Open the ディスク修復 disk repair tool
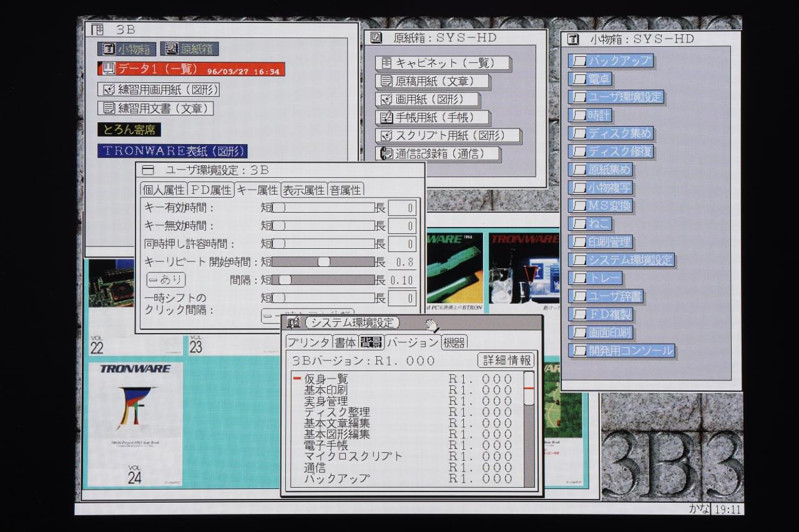 pyautogui.click(x=611, y=152)
